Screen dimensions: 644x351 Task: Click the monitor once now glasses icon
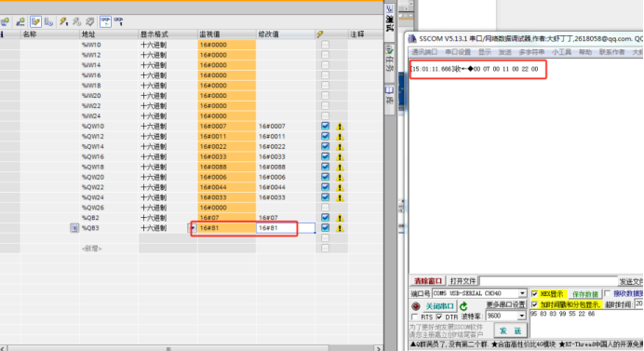[118, 21]
